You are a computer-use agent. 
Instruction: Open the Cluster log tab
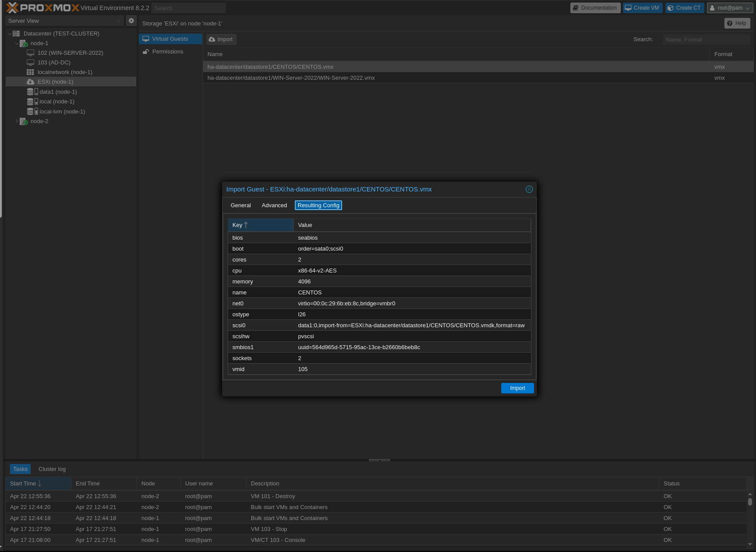pyautogui.click(x=52, y=469)
